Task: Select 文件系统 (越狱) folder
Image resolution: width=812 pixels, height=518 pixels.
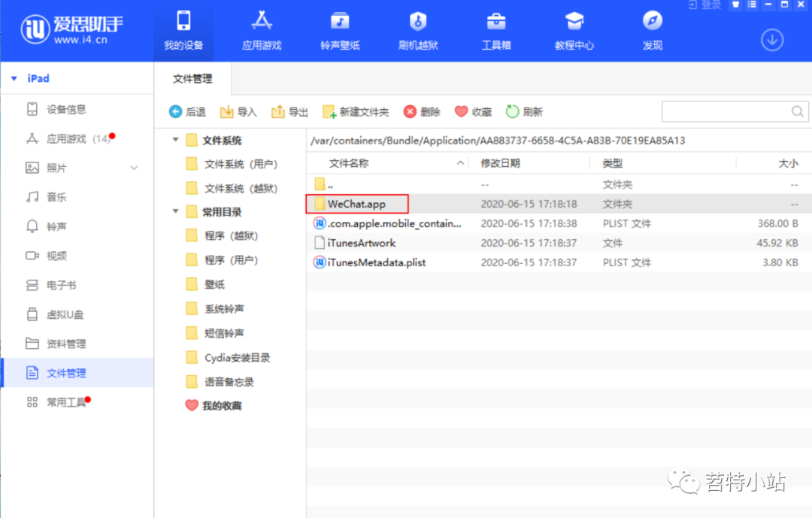Action: click(232, 189)
